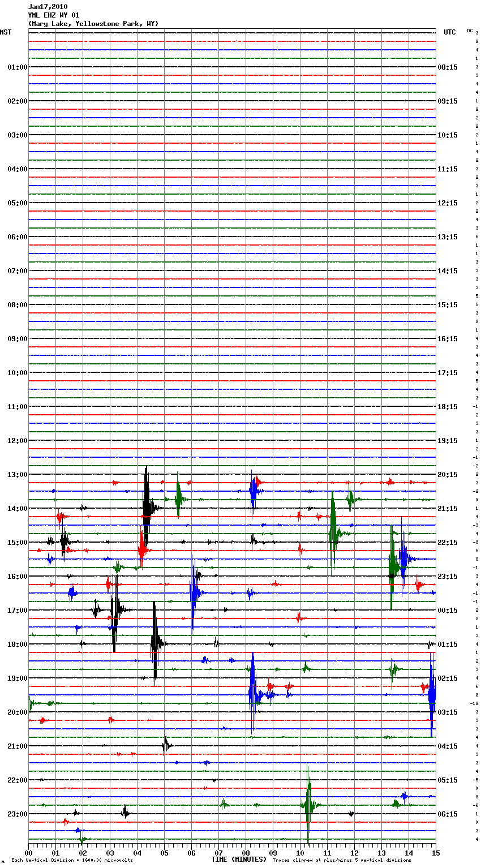Click the 04:00 MST time label
The width and height of the screenshot is (481, 868).
[18, 169]
